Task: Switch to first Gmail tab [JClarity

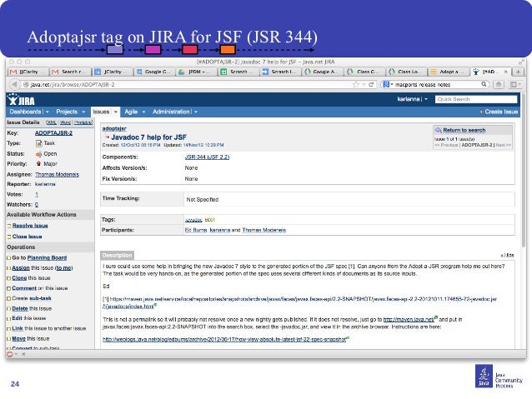Action: click(28, 72)
